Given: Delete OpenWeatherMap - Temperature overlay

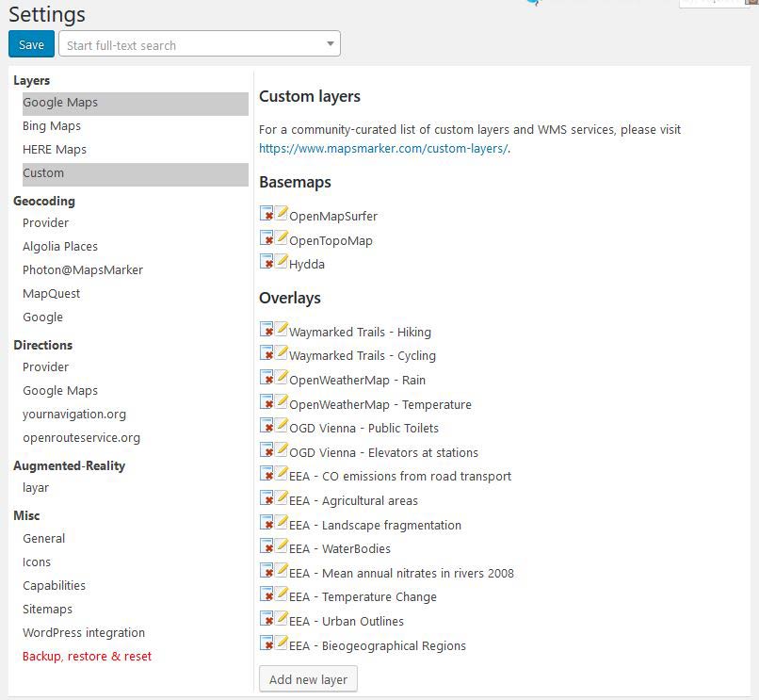Looking at the screenshot, I should pyautogui.click(x=266, y=401).
